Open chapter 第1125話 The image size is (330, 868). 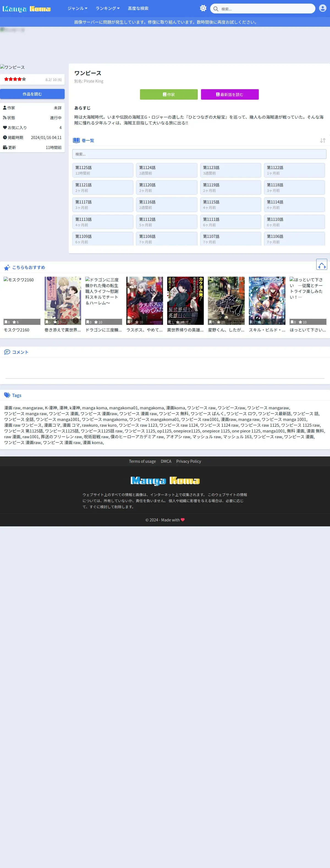[x=103, y=170]
